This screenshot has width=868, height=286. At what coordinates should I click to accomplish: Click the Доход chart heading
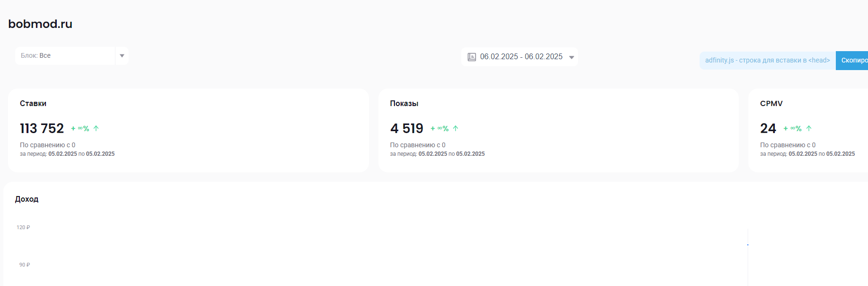coord(26,199)
